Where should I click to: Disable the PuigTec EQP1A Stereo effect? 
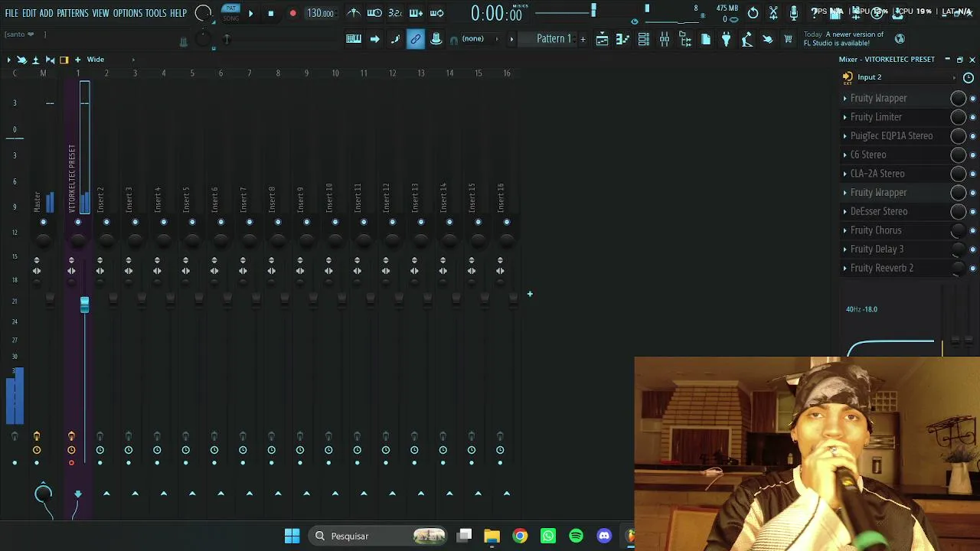pos(973,136)
